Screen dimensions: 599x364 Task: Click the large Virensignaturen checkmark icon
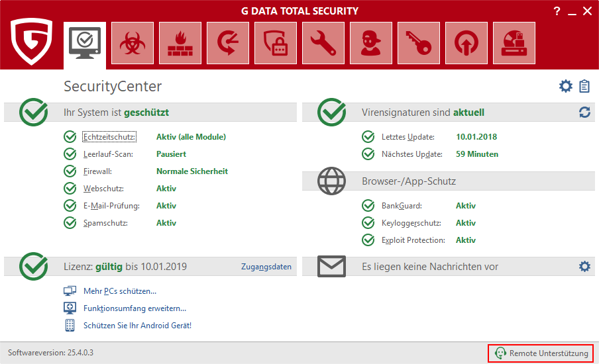pos(331,112)
